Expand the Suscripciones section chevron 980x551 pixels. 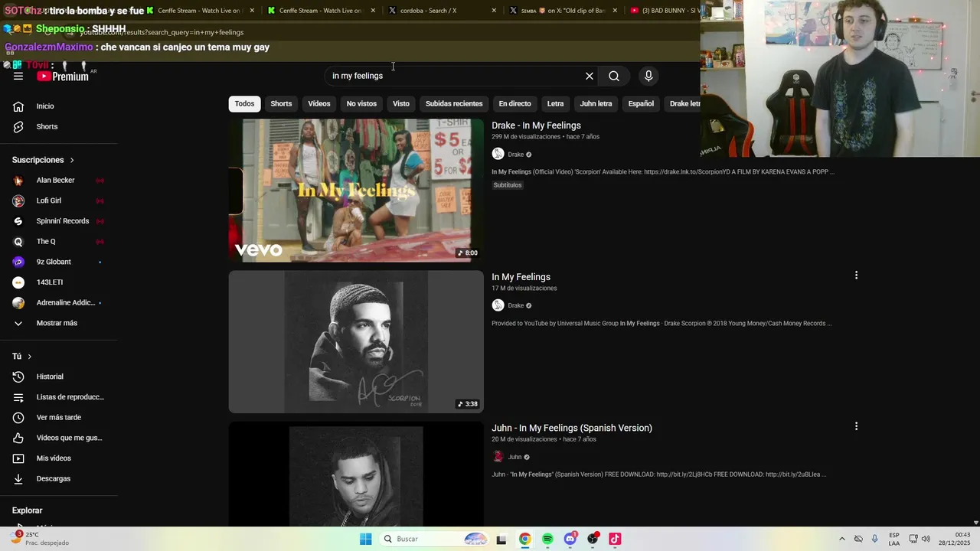click(x=72, y=160)
